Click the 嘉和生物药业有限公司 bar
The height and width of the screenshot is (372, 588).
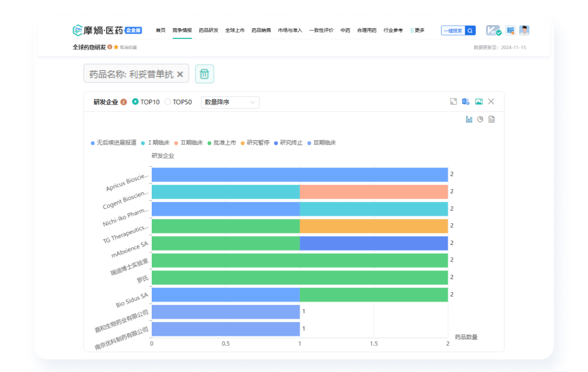pos(226,312)
